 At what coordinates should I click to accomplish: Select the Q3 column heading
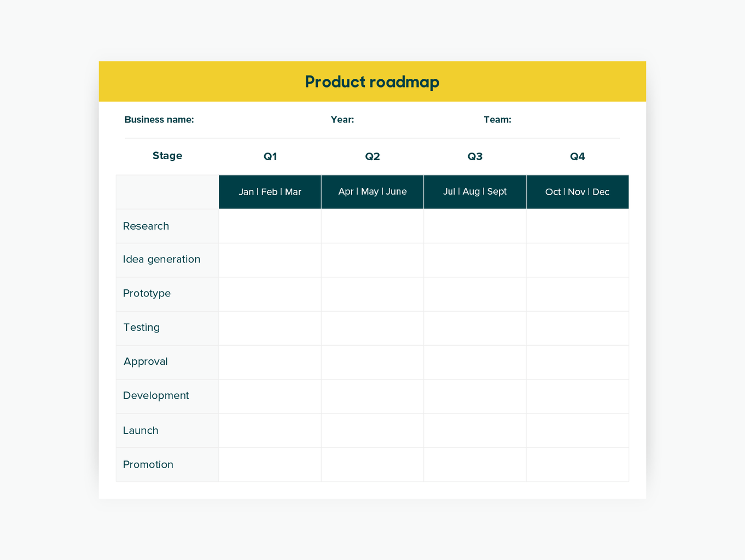click(475, 156)
